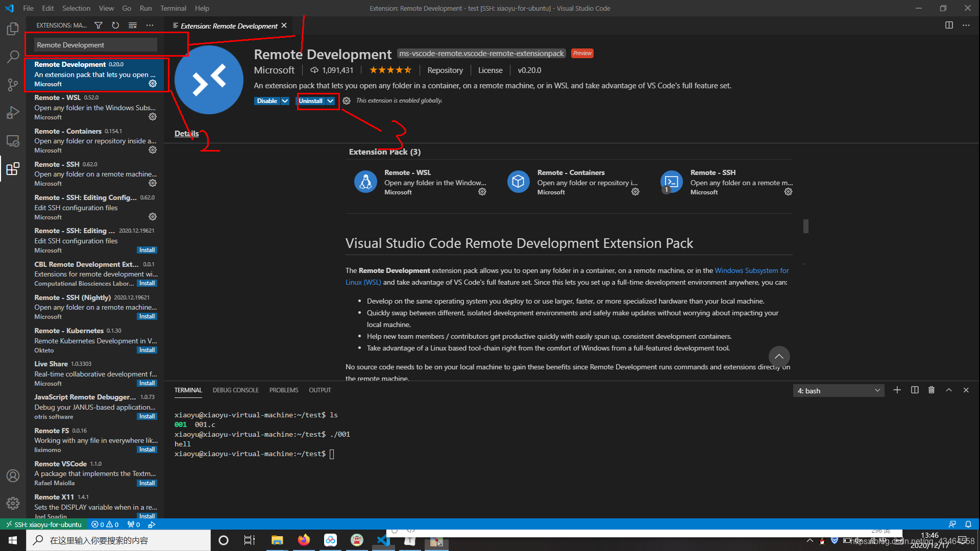Click the Remote Development search input field

click(94, 44)
